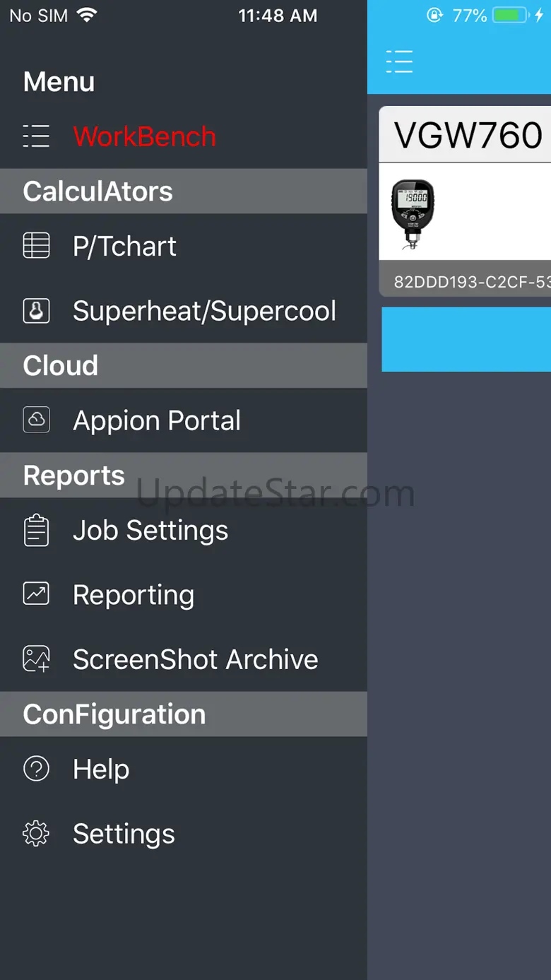Open the ScreenShot Archive entry

pyautogui.click(x=195, y=660)
